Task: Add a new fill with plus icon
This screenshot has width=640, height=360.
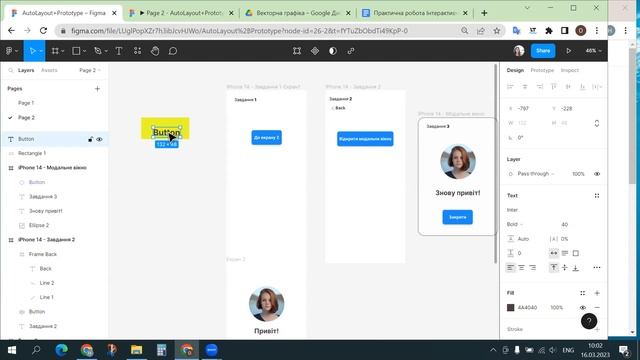Action: point(597,293)
